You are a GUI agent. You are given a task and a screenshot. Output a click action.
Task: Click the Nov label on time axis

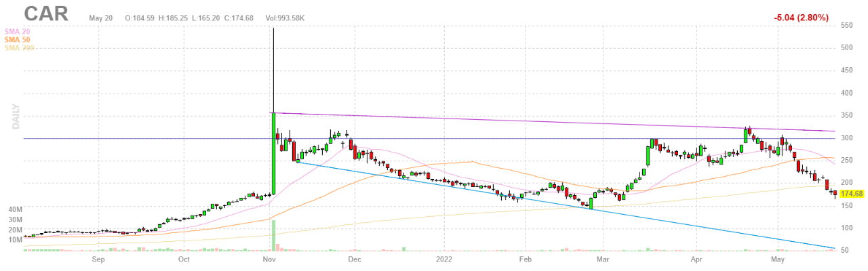pos(269,259)
